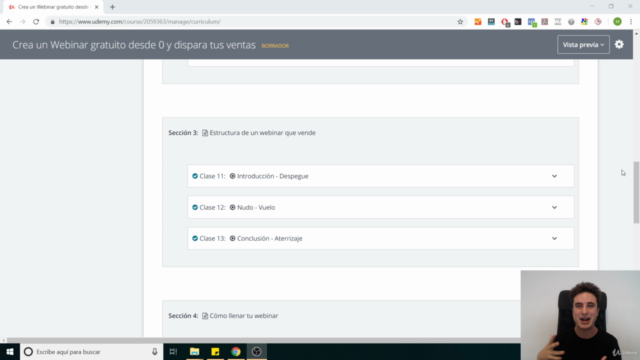
Task: Select the Crea un Webinar gratuito browser tab
Action: [53, 7]
